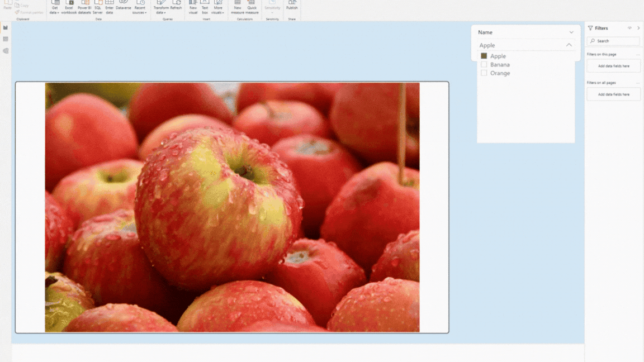Viewport: 644px width, 362px height.
Task: Switch to Report view
Action: pos(6,27)
